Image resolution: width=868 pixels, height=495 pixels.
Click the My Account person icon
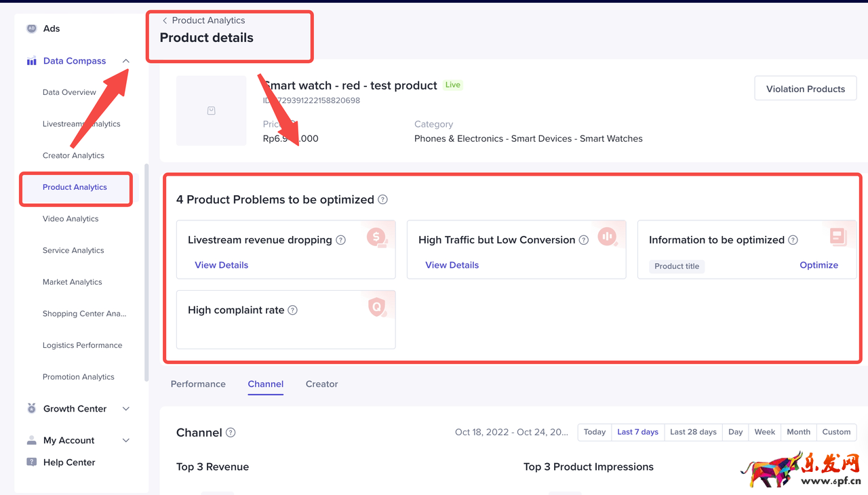[x=31, y=440]
